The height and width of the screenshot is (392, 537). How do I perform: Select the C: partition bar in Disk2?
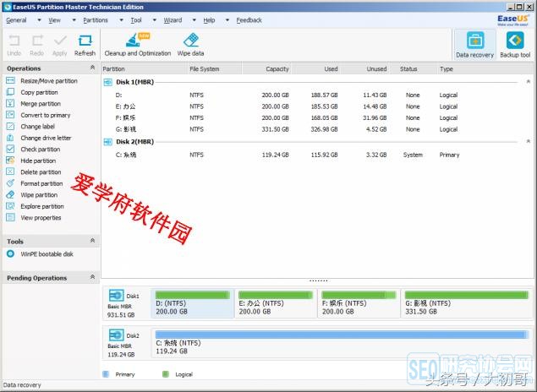342,335
